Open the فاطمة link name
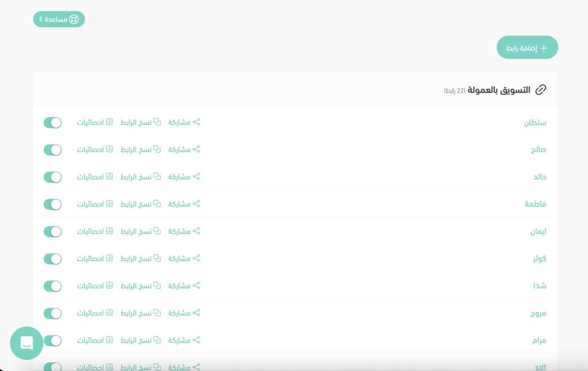 click(536, 204)
